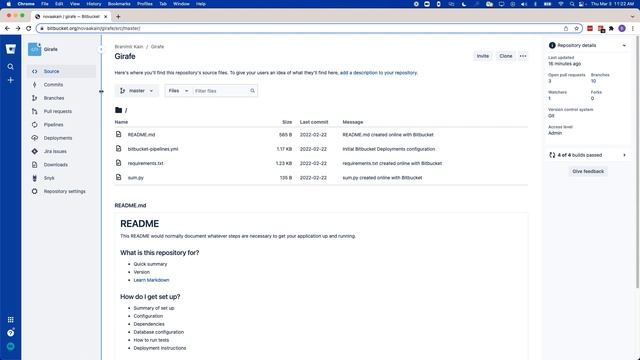
Task: Open Snyk in the sidebar
Action: coord(62,178)
